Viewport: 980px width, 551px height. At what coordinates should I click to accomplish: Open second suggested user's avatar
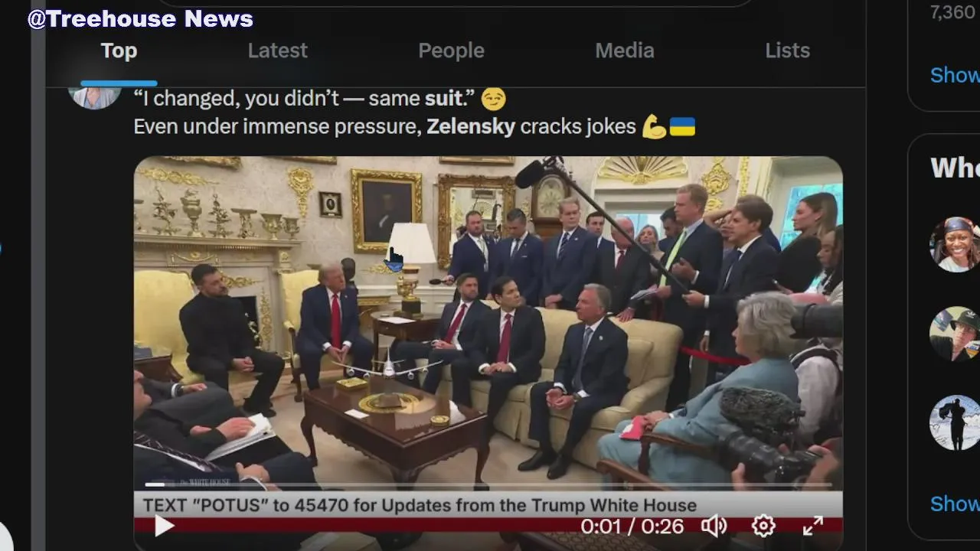click(x=955, y=334)
